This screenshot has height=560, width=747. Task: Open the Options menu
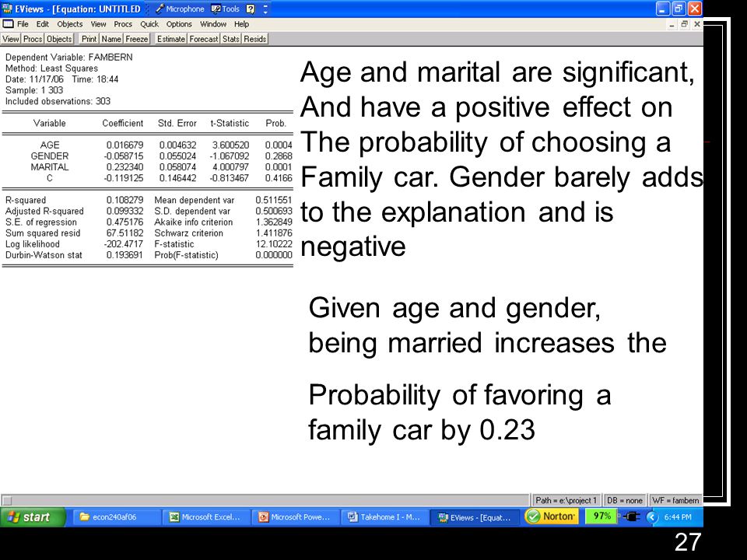point(179,24)
